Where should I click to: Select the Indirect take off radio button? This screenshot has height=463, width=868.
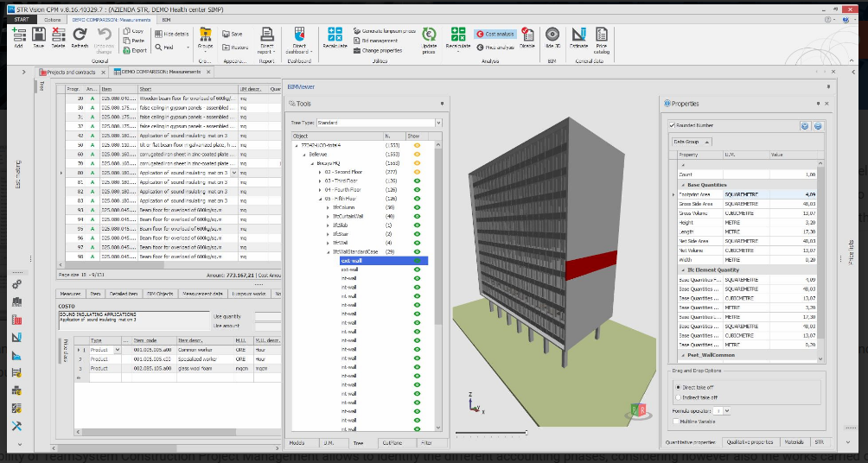678,399
